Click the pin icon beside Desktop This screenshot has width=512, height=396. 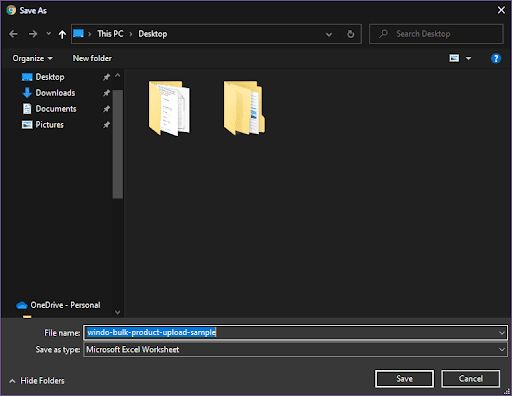tap(106, 77)
